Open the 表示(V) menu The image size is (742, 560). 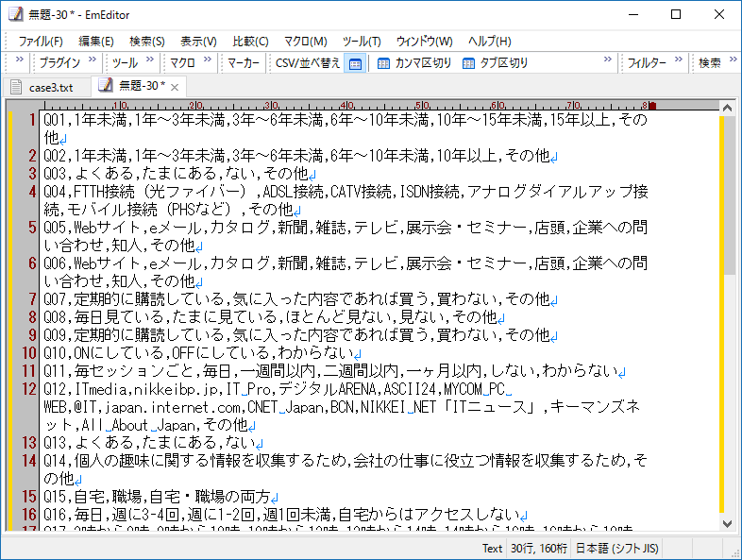pos(198,42)
